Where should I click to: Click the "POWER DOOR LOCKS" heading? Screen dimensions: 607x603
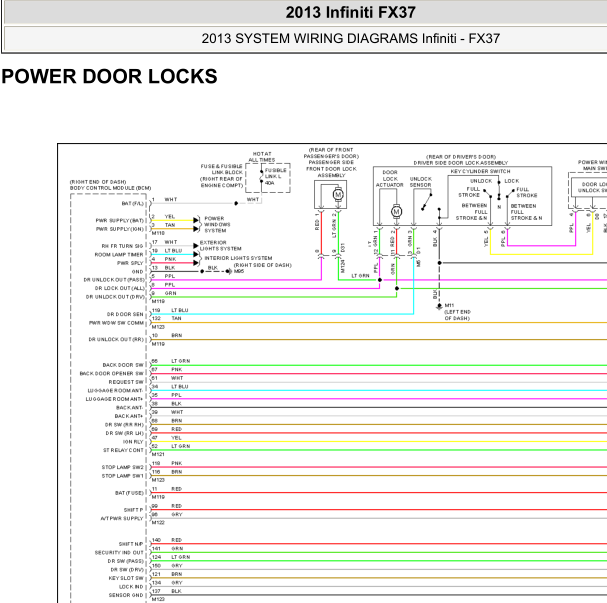pyautogui.click(x=110, y=76)
